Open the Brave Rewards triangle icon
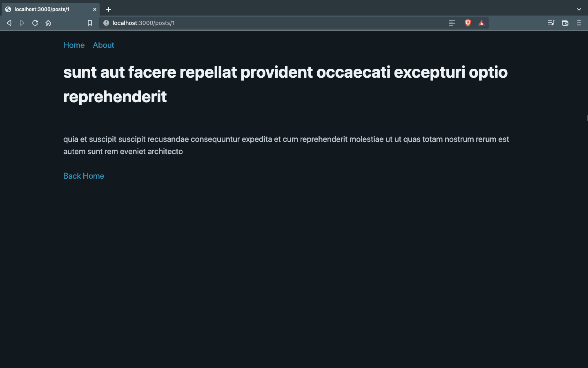Screen dimensions: 588x368 pyautogui.click(x=481, y=23)
